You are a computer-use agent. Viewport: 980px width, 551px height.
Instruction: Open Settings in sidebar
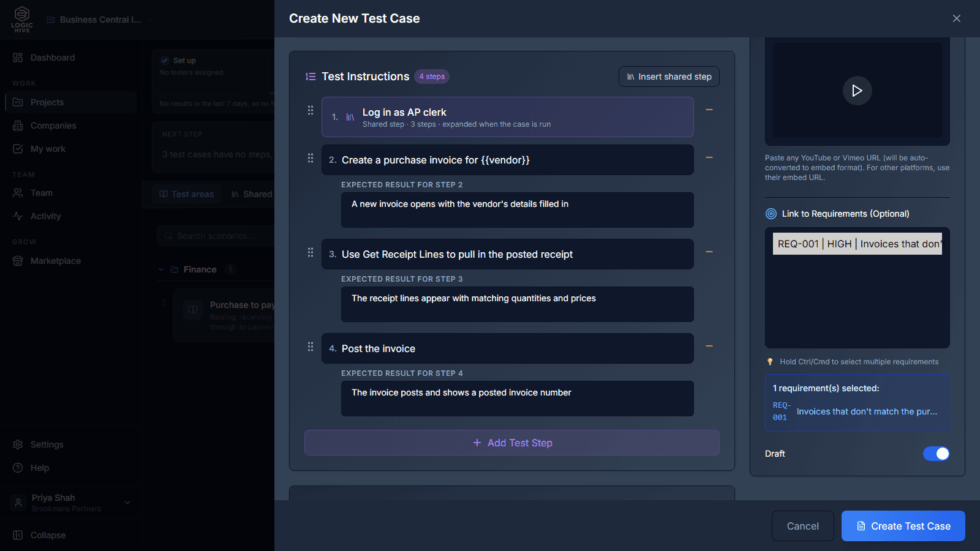pos(70,444)
